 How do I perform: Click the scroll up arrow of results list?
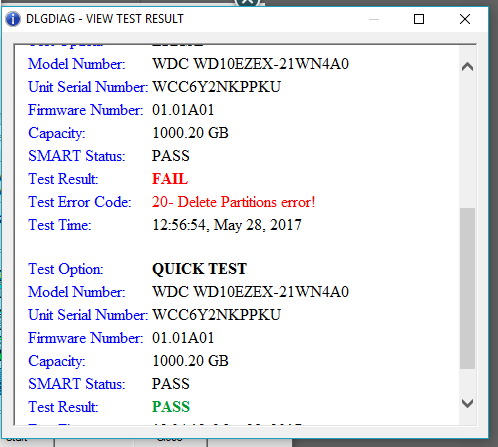[467, 67]
